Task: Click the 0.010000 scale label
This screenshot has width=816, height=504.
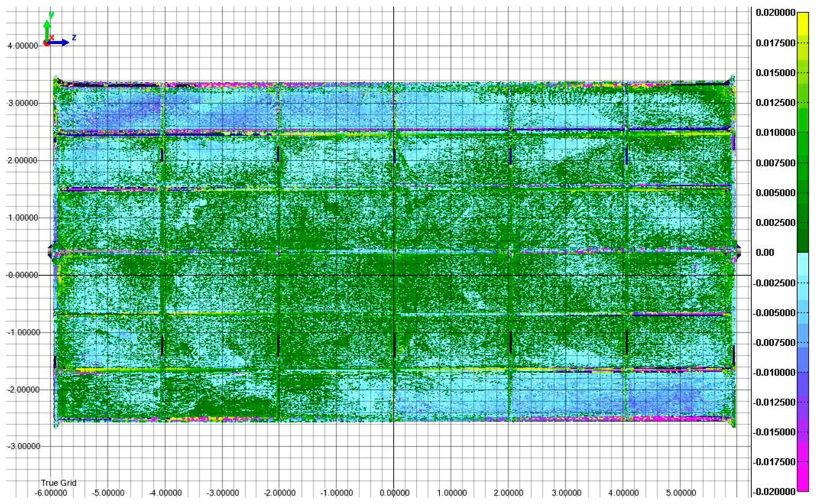Action: (775, 132)
